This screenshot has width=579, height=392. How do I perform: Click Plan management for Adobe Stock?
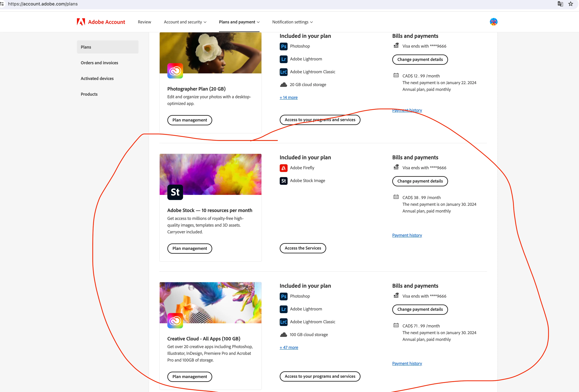(x=190, y=248)
